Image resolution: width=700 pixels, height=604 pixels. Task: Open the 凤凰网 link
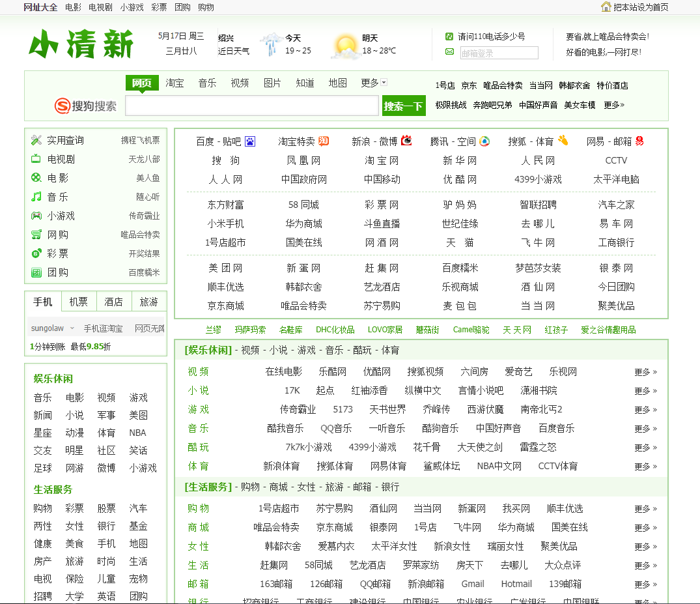click(303, 160)
